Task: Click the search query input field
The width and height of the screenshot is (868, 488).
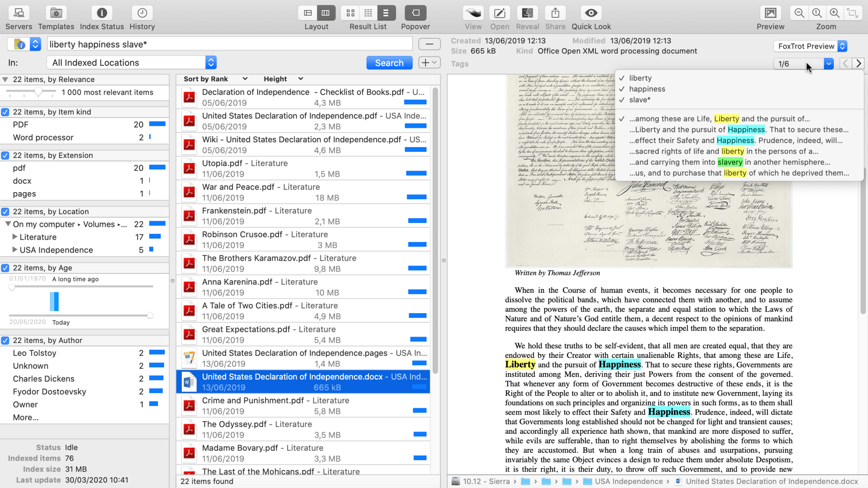Action: pyautogui.click(x=230, y=44)
